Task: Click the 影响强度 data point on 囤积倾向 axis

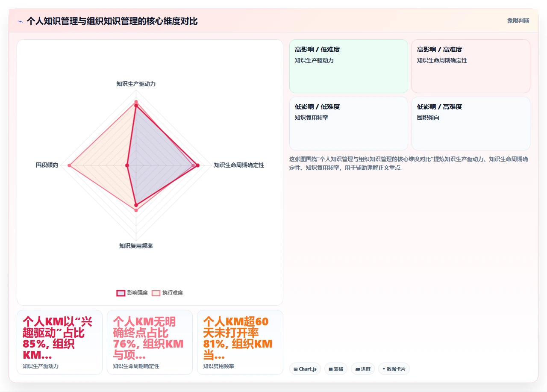Action: coord(127,165)
